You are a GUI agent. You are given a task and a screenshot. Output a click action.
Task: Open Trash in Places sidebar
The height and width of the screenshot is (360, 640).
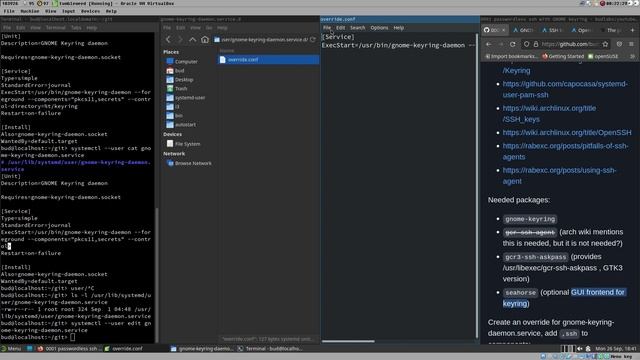point(177,89)
